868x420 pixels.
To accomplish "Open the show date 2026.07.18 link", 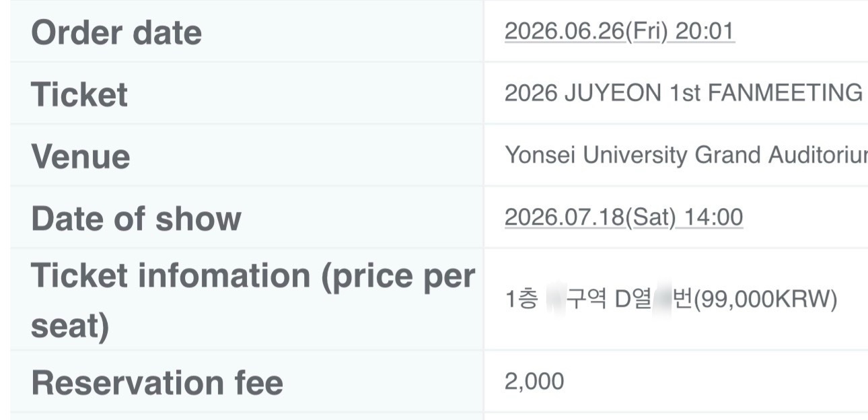I will [565, 217].
